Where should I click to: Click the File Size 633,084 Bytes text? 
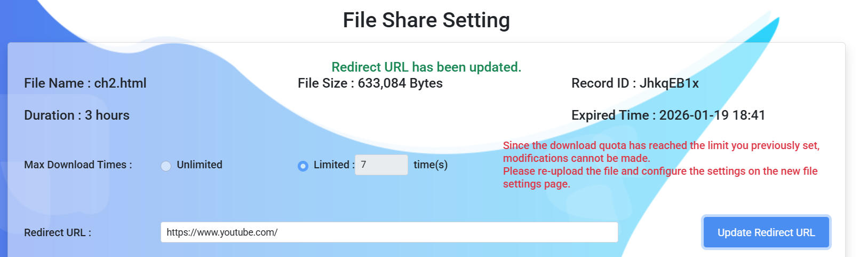[x=370, y=83]
